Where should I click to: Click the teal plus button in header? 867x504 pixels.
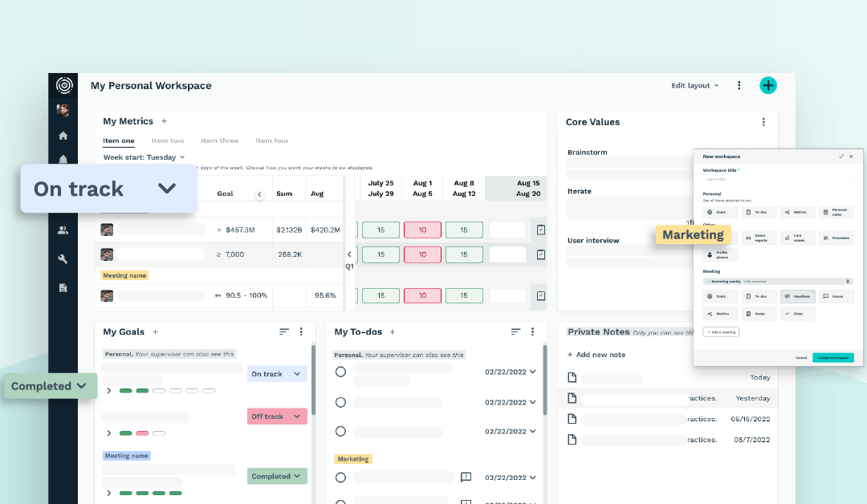(768, 86)
